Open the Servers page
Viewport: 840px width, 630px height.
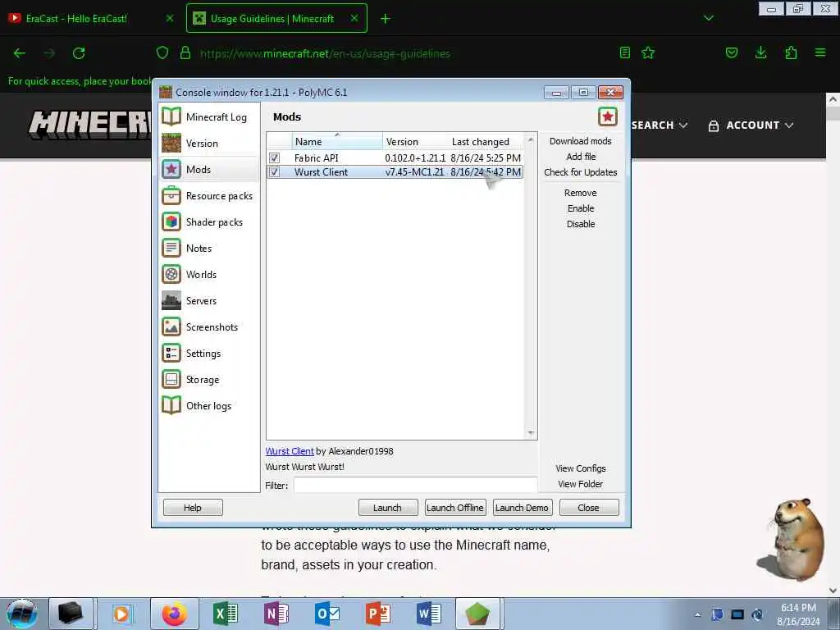[x=209, y=300]
